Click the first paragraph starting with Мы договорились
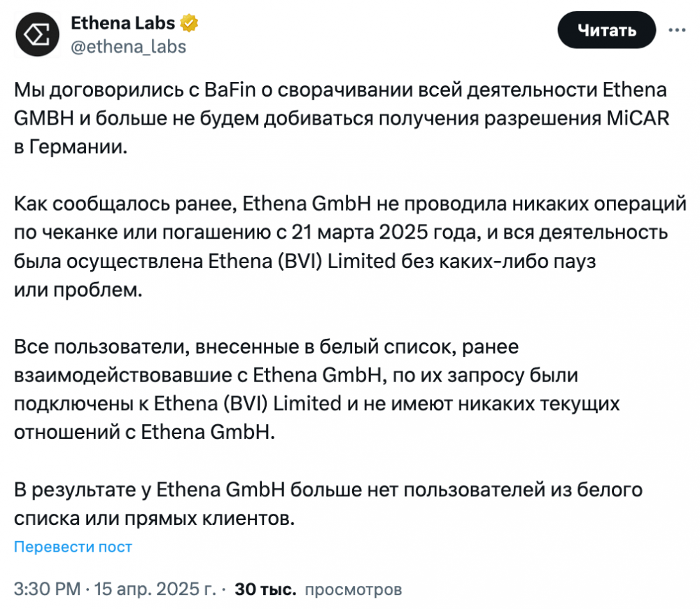This screenshot has height=609, width=700. (x=342, y=118)
